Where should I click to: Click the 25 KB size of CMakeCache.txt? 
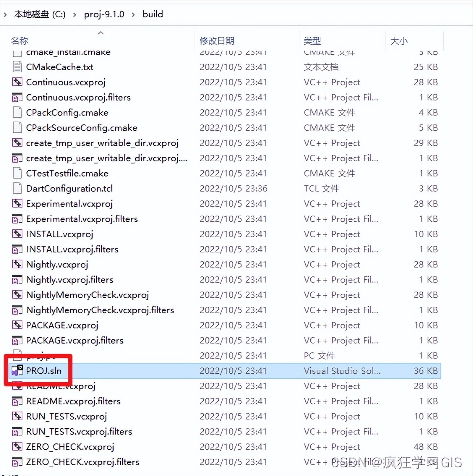tap(426, 67)
